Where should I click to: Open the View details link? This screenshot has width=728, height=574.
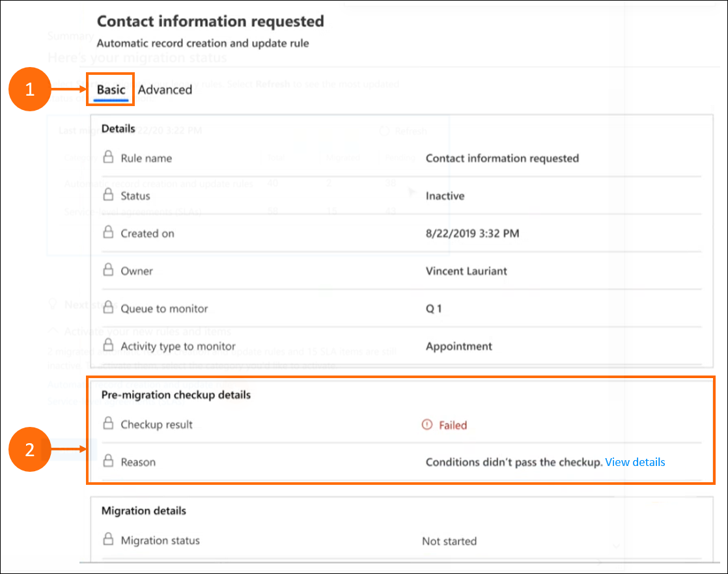(635, 462)
